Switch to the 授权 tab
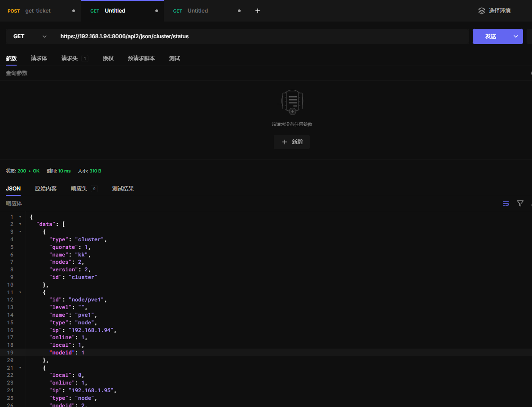The height and width of the screenshot is (407, 532). [x=108, y=58]
